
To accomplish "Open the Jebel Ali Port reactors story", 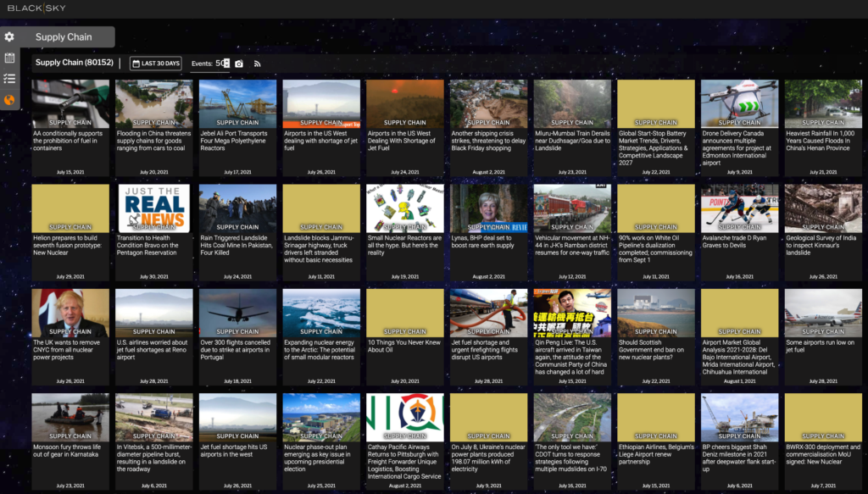I will pos(237,139).
